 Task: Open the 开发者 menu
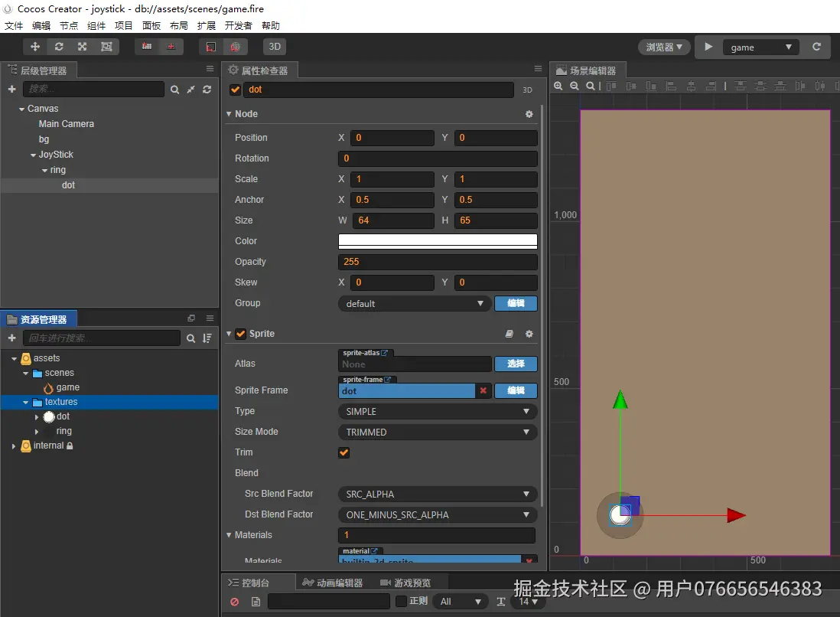coord(239,26)
